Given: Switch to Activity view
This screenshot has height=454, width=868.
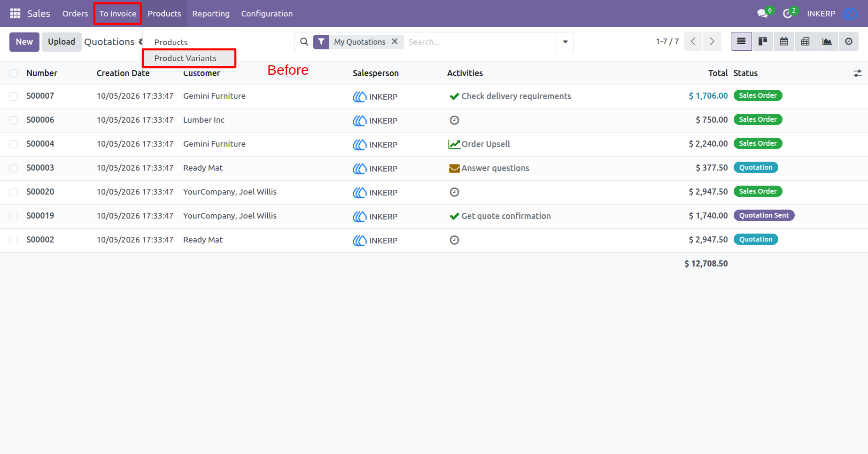Looking at the screenshot, I should coord(848,42).
